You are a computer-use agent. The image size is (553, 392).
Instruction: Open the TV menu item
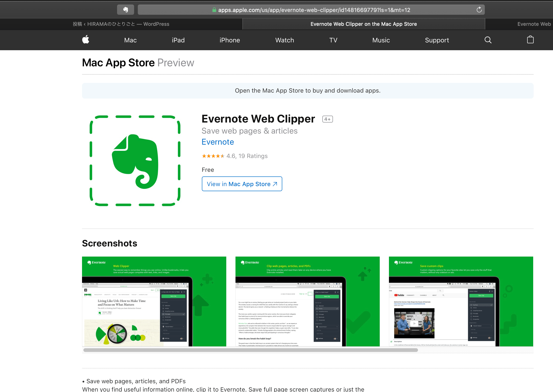pos(333,40)
